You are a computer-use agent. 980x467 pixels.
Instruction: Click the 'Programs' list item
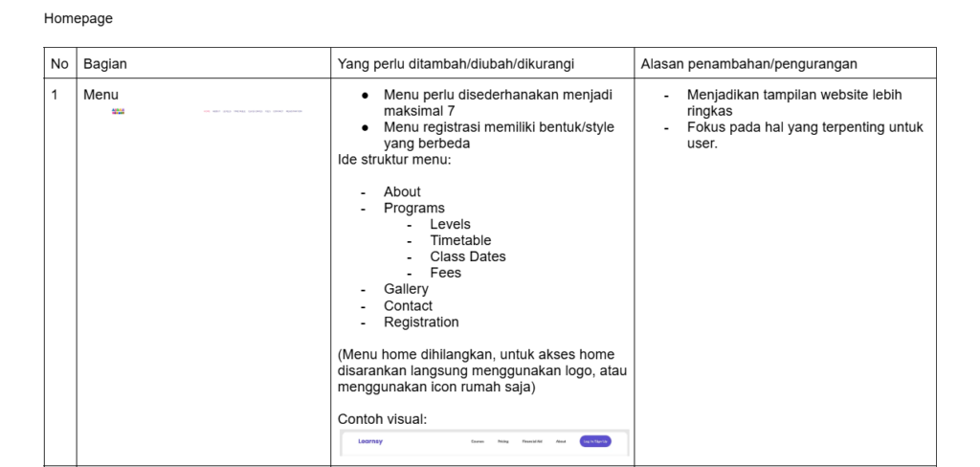point(413,208)
